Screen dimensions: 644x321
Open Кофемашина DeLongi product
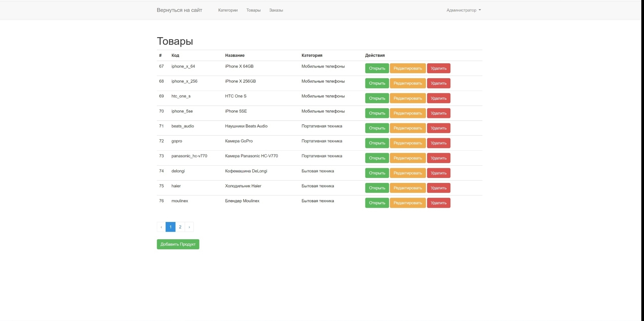(x=377, y=173)
